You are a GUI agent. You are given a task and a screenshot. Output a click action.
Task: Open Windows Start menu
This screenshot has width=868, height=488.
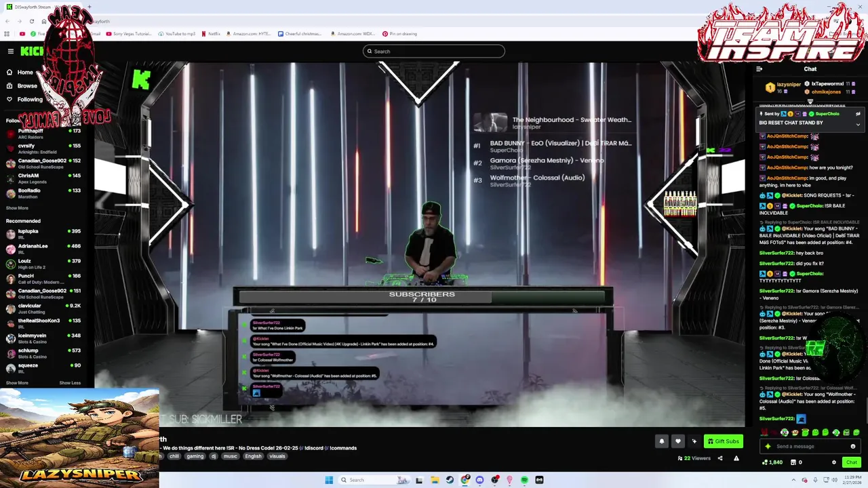coord(329,480)
